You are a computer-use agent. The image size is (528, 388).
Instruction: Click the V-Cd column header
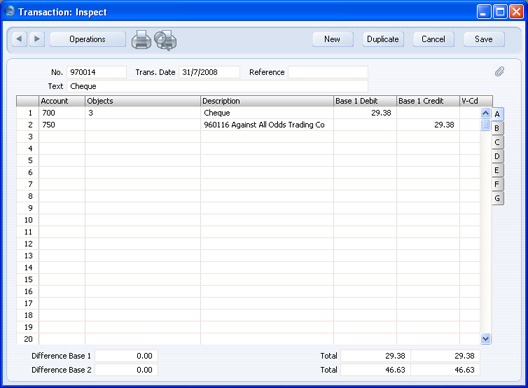[476, 101]
